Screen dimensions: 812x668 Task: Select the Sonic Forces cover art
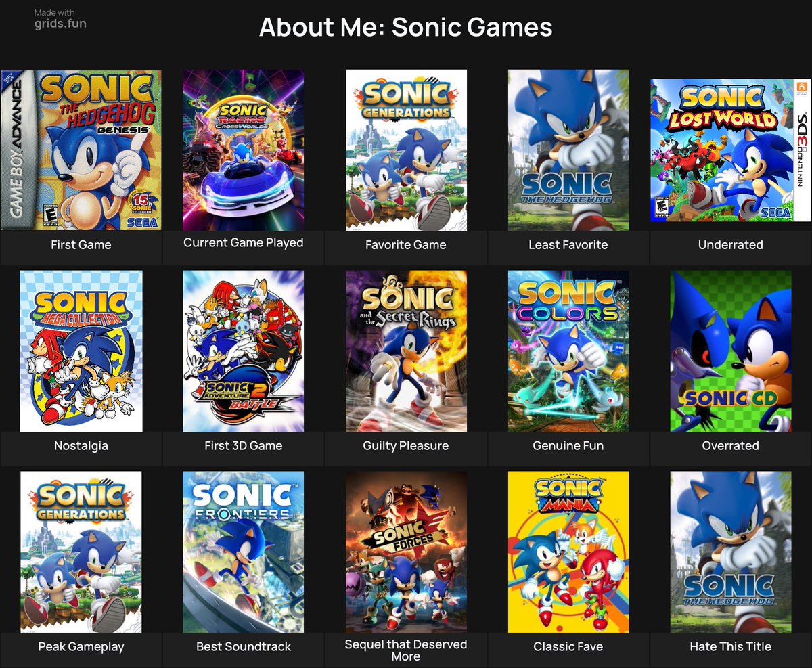(406, 552)
